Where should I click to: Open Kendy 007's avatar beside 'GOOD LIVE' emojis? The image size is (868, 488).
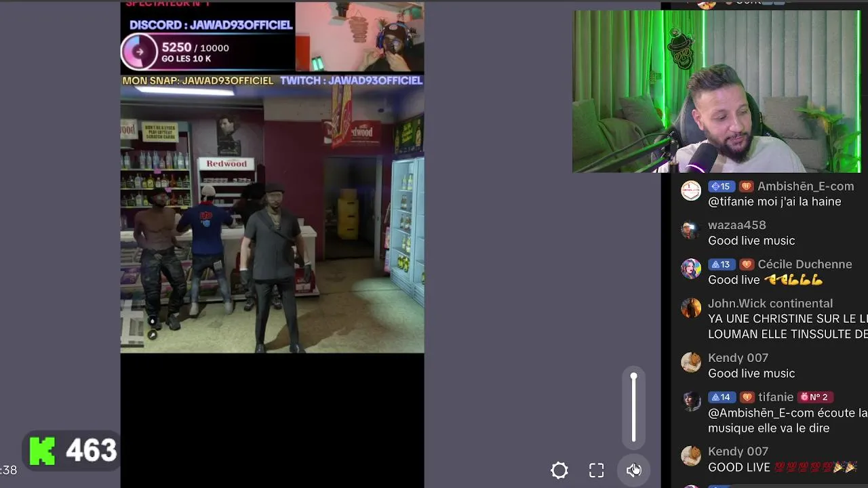tap(691, 456)
